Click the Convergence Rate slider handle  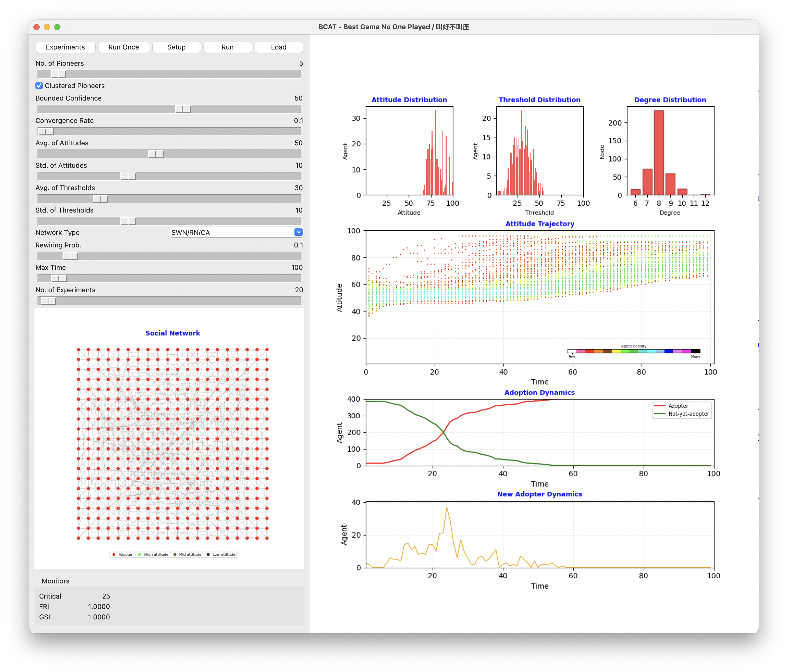[46, 132]
